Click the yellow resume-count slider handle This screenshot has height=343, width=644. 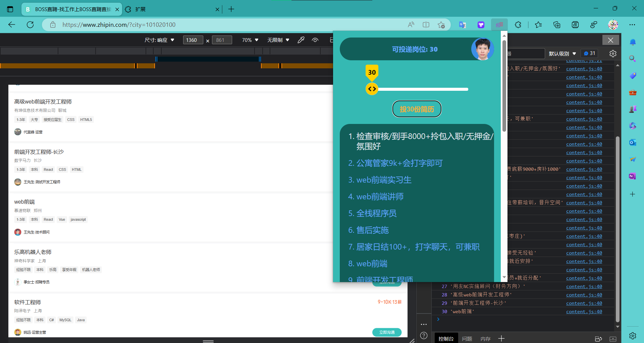(372, 89)
